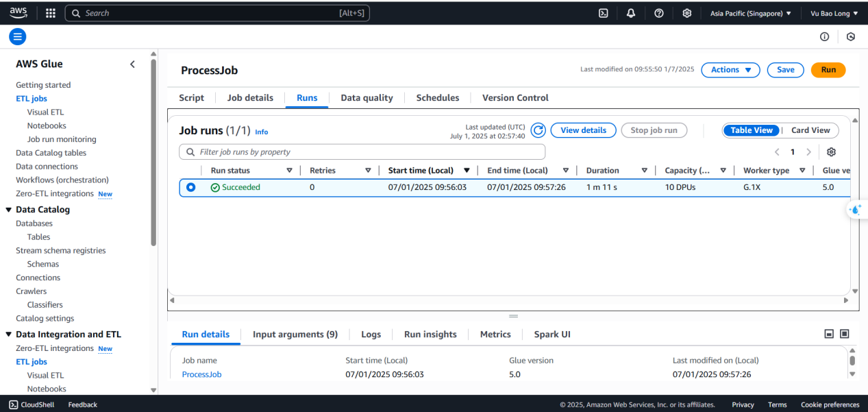This screenshot has height=412, width=868.
Task: Open the Spark UI tab
Action: [552, 335]
